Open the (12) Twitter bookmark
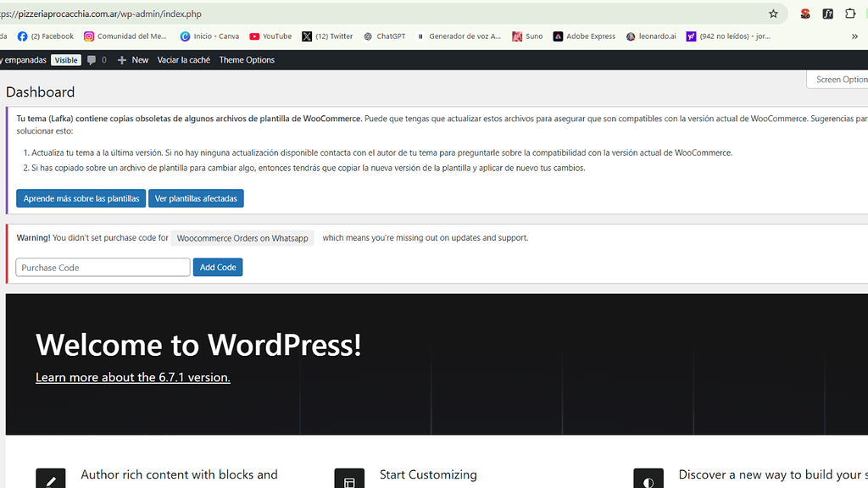This screenshot has width=868, height=488. point(327,36)
